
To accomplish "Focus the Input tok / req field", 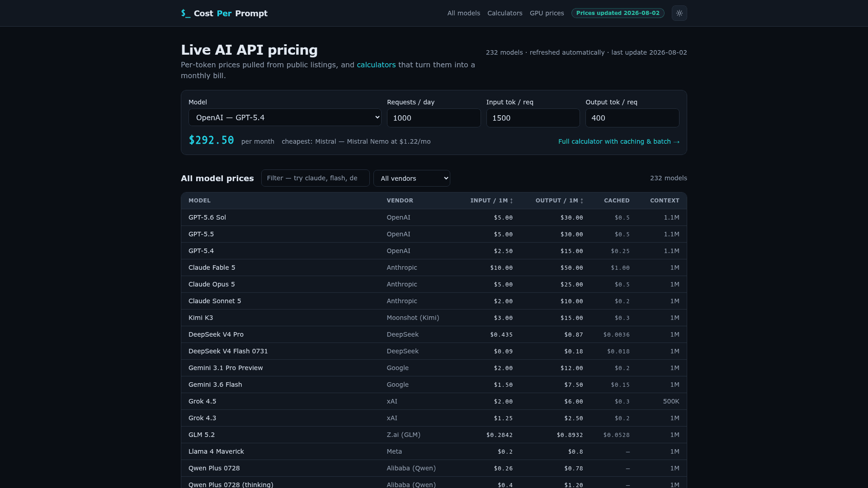I will click(533, 118).
